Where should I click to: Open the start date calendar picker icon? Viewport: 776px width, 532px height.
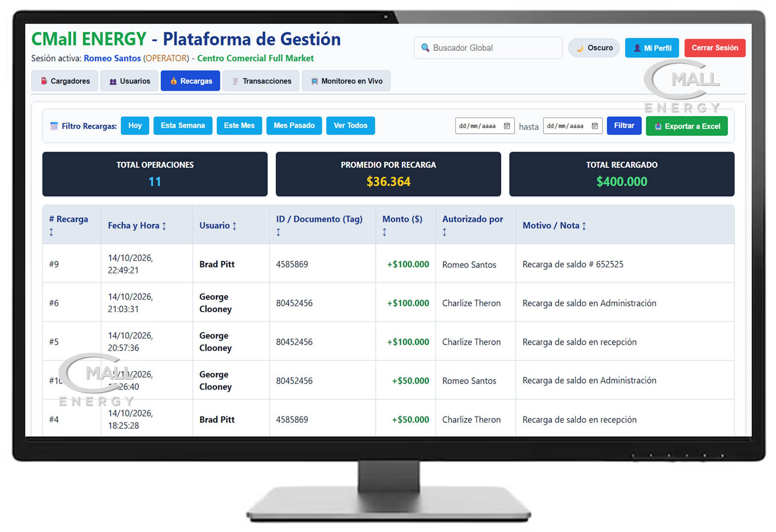(507, 126)
